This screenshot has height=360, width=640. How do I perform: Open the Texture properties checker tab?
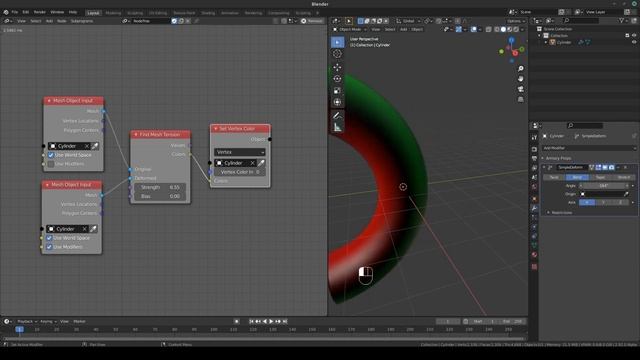tap(534, 267)
